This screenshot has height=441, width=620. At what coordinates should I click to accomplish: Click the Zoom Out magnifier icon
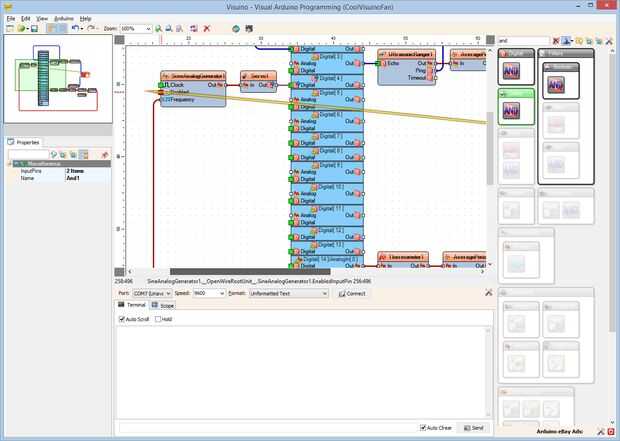tap(169, 28)
